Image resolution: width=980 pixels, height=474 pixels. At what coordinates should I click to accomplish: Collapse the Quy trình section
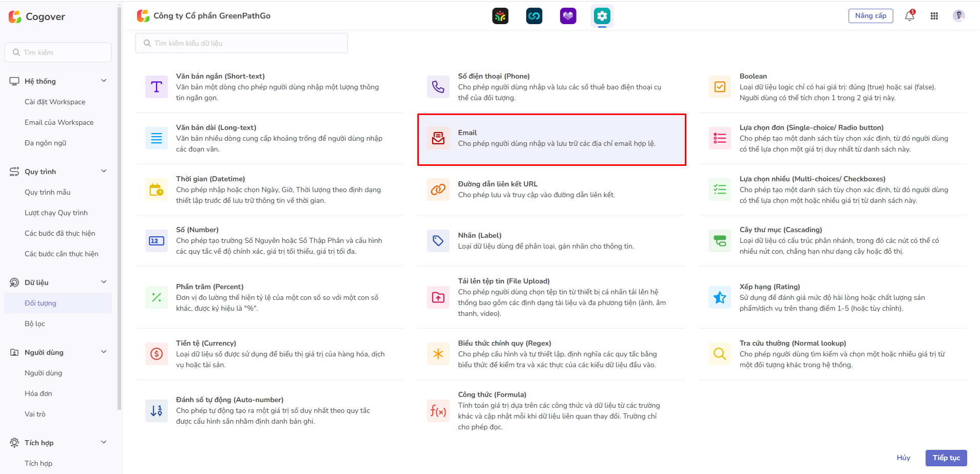pos(104,171)
